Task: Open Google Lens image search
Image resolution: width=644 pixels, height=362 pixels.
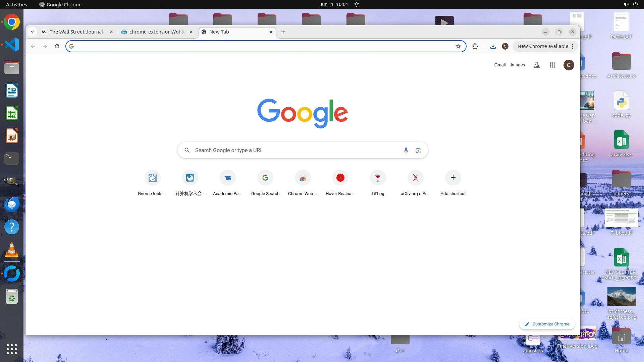Action: click(x=418, y=150)
